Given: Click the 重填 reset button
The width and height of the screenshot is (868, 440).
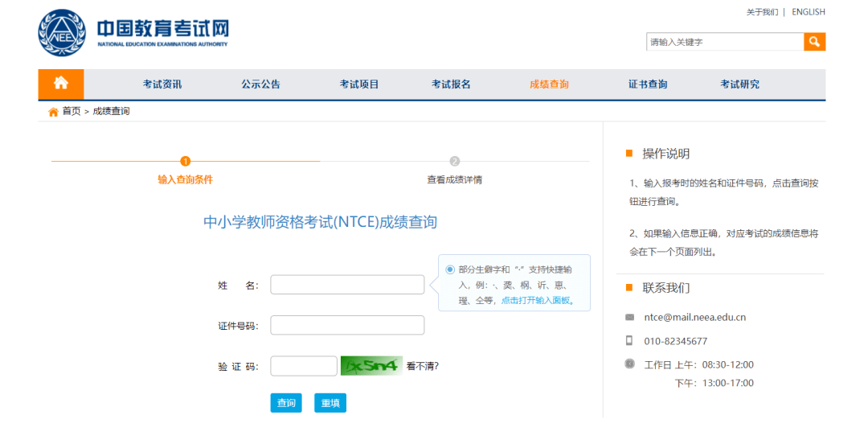Looking at the screenshot, I should [x=330, y=403].
